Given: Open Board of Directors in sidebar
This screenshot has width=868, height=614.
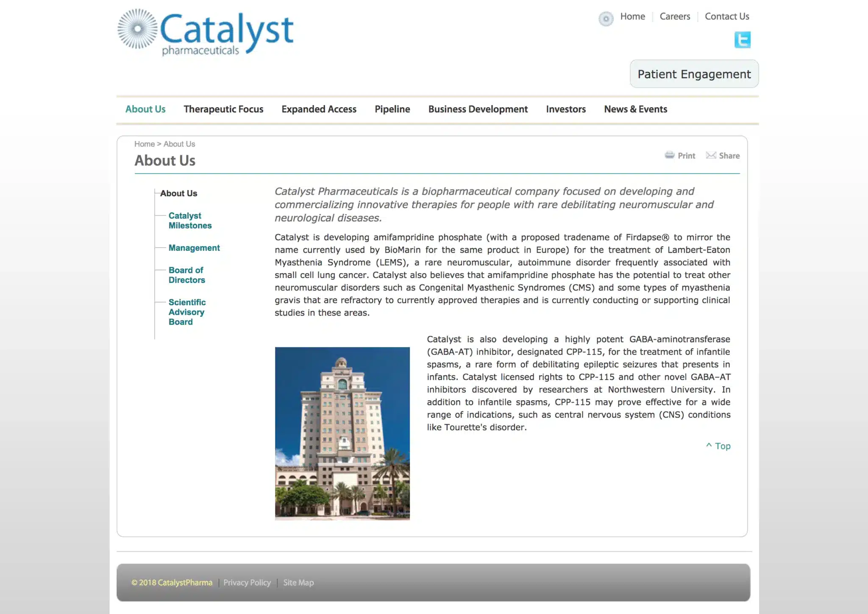Looking at the screenshot, I should 186,275.
